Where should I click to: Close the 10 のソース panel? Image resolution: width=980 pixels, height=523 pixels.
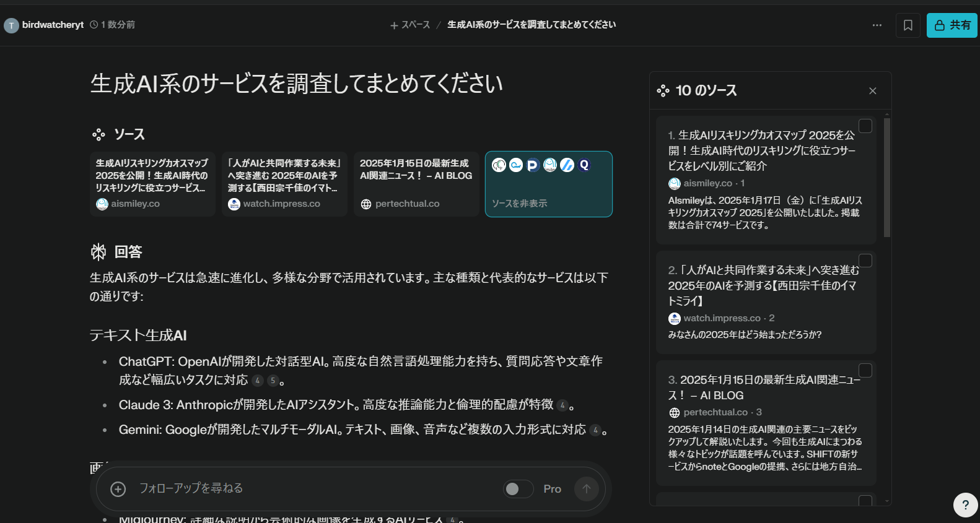tap(873, 91)
